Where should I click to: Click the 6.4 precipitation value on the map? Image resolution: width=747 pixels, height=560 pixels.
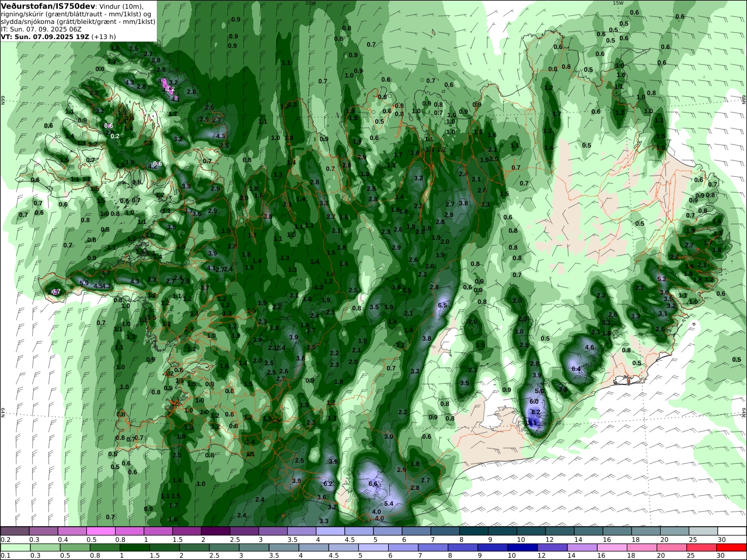pos(576,369)
